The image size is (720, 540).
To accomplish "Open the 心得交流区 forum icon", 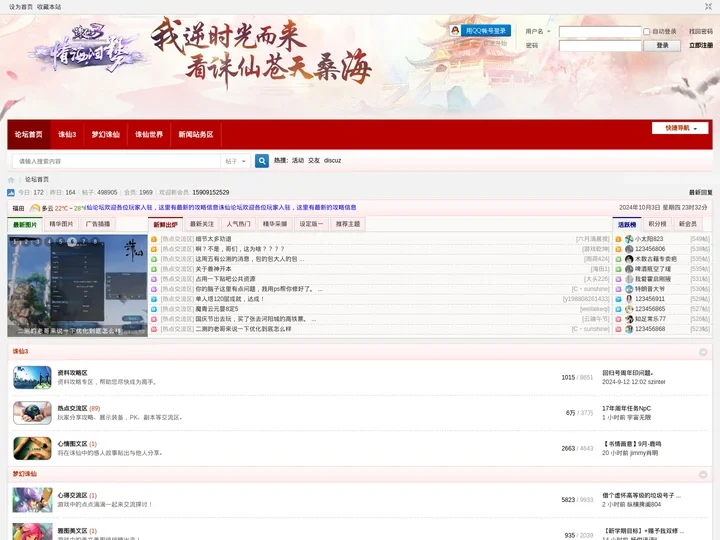I will tap(32, 500).
